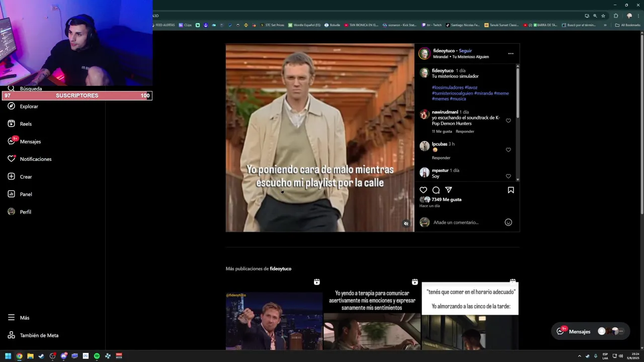Click the #tumisteriosoalguien hashtag
This screenshot has height=362, width=644.
click(x=452, y=93)
